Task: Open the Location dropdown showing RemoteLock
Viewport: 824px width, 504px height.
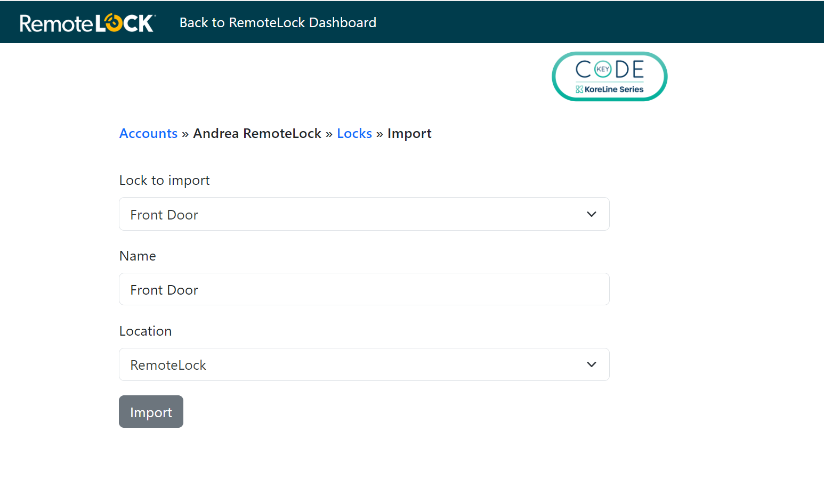Action: tap(364, 364)
